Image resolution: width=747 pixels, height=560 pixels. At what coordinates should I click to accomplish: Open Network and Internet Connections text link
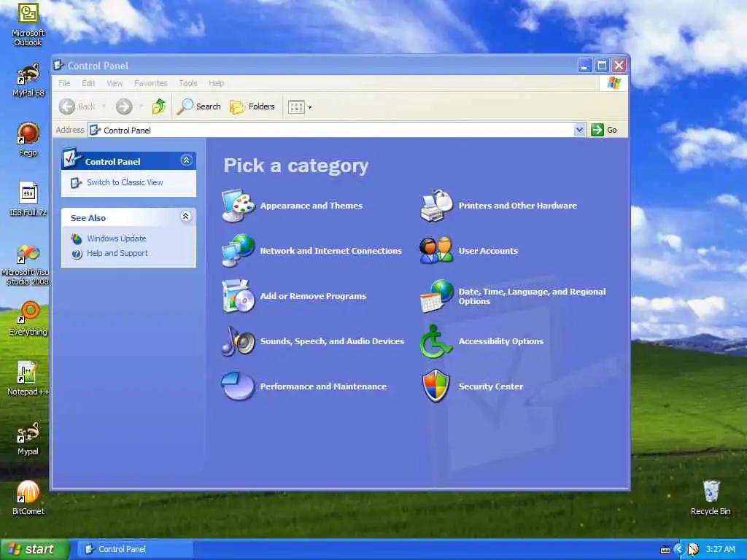point(330,251)
